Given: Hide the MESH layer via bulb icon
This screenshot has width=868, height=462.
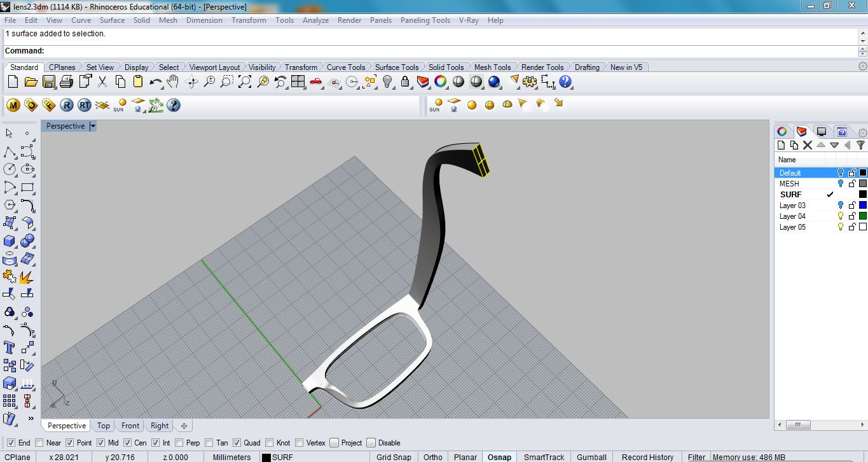Looking at the screenshot, I should (840, 184).
